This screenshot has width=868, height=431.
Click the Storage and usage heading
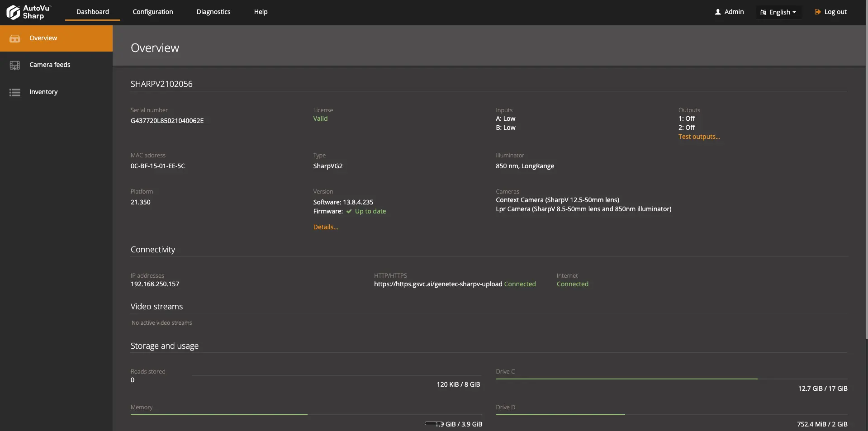[x=165, y=346]
